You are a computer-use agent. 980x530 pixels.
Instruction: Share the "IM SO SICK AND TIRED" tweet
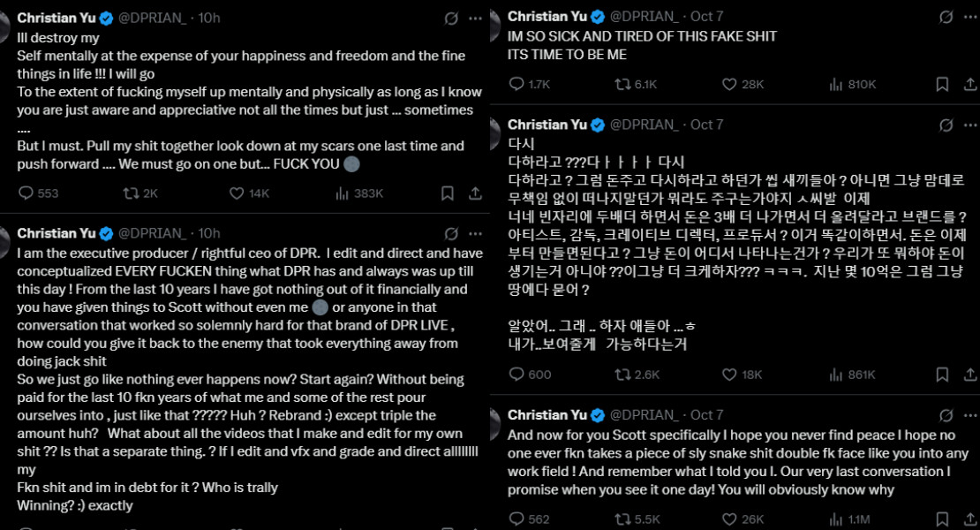coord(970,84)
